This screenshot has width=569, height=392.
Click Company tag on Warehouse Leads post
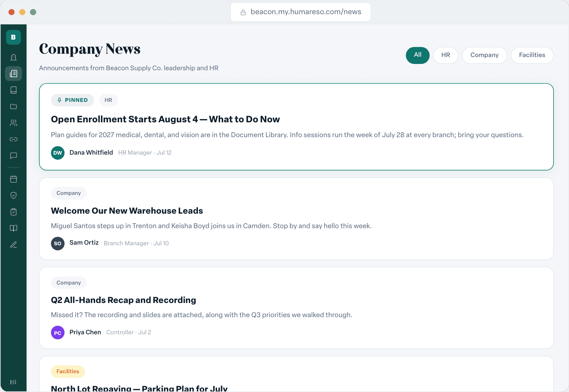click(x=69, y=193)
